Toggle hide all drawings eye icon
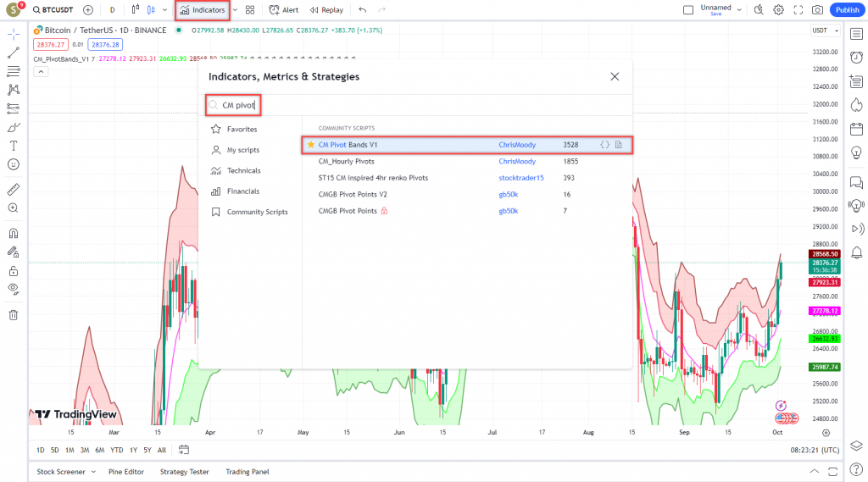This screenshot has height=482, width=868. [13, 288]
